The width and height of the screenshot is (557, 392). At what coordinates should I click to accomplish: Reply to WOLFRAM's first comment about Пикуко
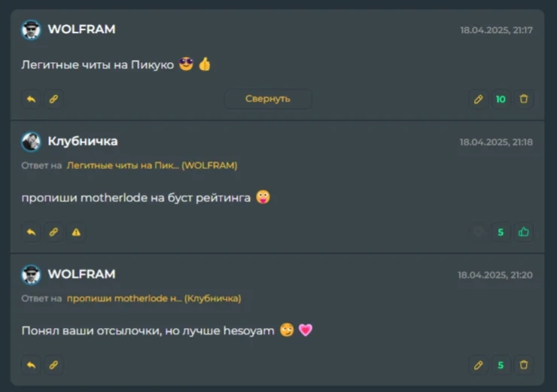tap(31, 99)
